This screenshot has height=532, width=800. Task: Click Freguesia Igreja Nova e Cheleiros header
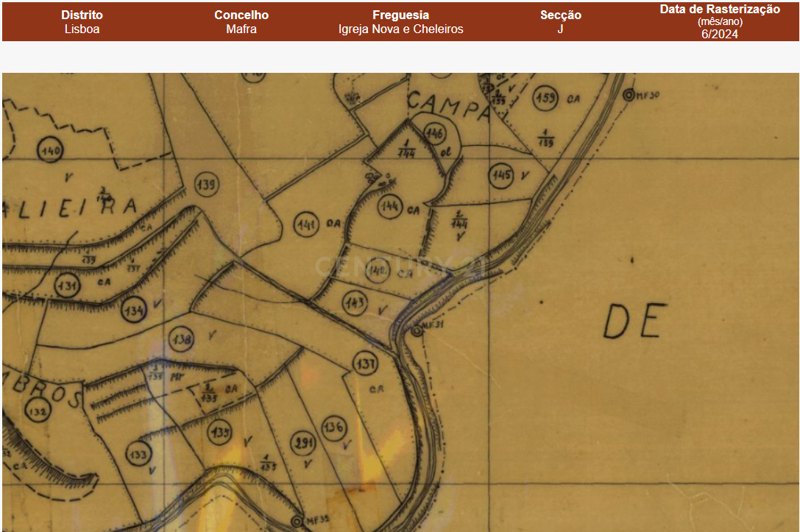pyautogui.click(x=400, y=22)
